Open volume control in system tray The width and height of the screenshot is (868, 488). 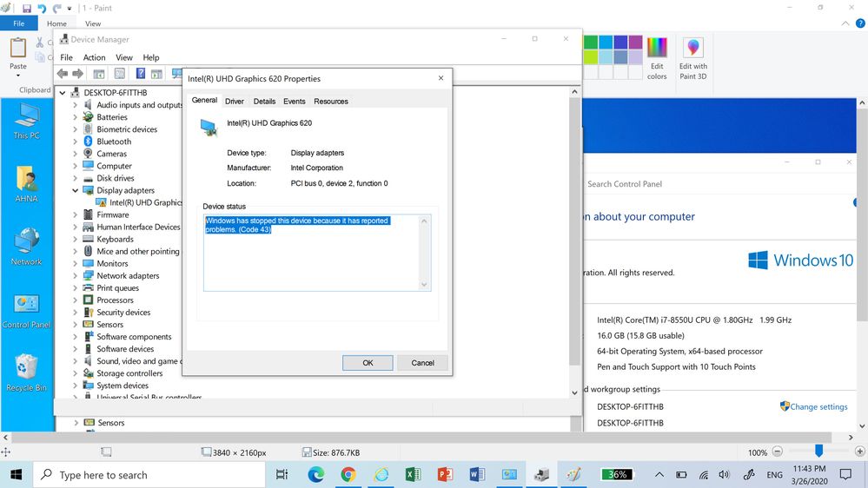[724, 475]
